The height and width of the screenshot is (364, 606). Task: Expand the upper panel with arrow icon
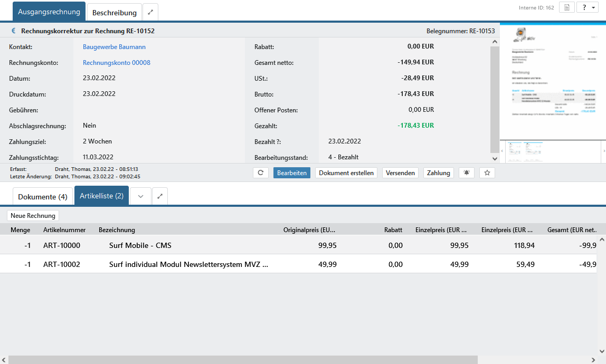150,12
